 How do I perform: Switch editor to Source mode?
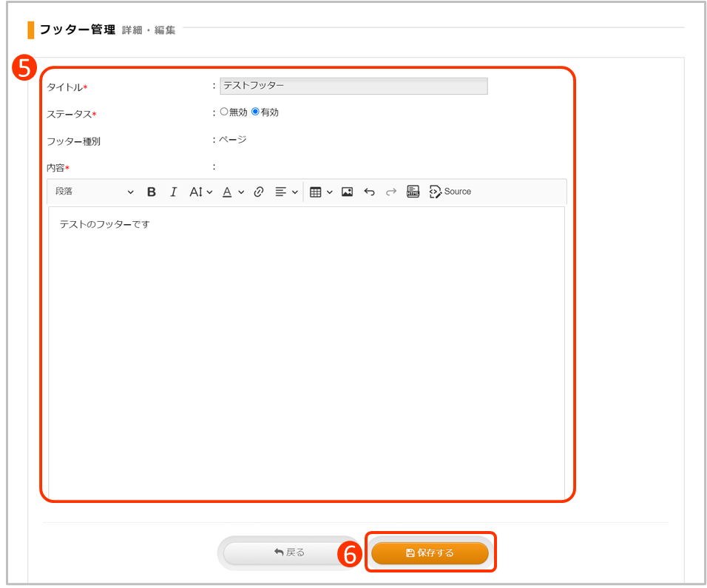[450, 192]
